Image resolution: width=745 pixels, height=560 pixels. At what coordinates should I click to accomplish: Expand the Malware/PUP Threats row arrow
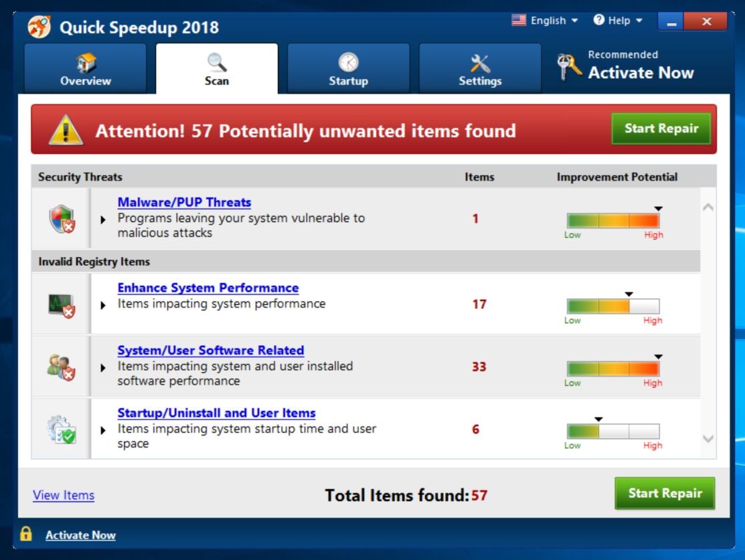coord(103,219)
